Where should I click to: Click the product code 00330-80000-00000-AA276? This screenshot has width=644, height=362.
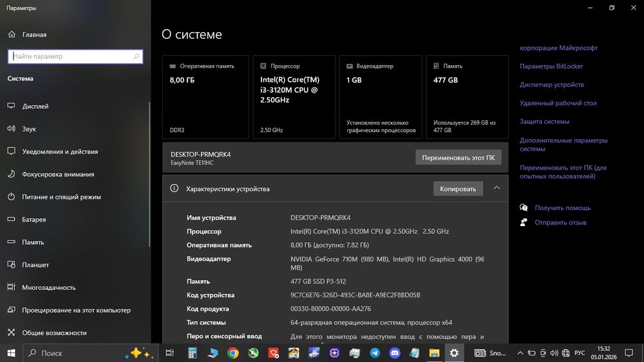point(330,309)
